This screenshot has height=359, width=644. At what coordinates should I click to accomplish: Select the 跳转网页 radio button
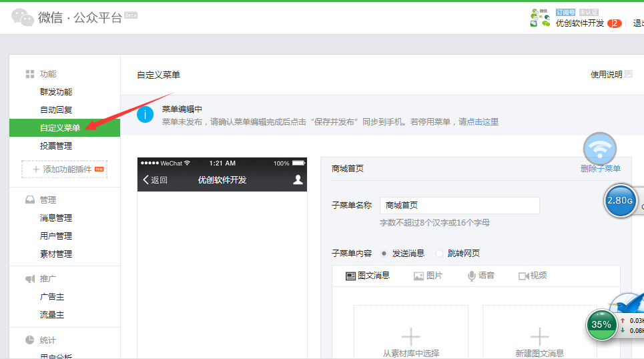[x=439, y=254]
